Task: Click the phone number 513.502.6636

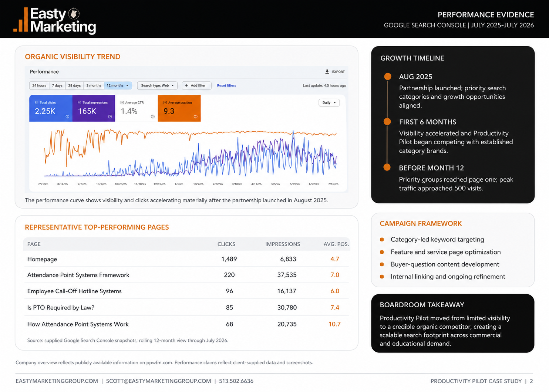Action: (236, 381)
